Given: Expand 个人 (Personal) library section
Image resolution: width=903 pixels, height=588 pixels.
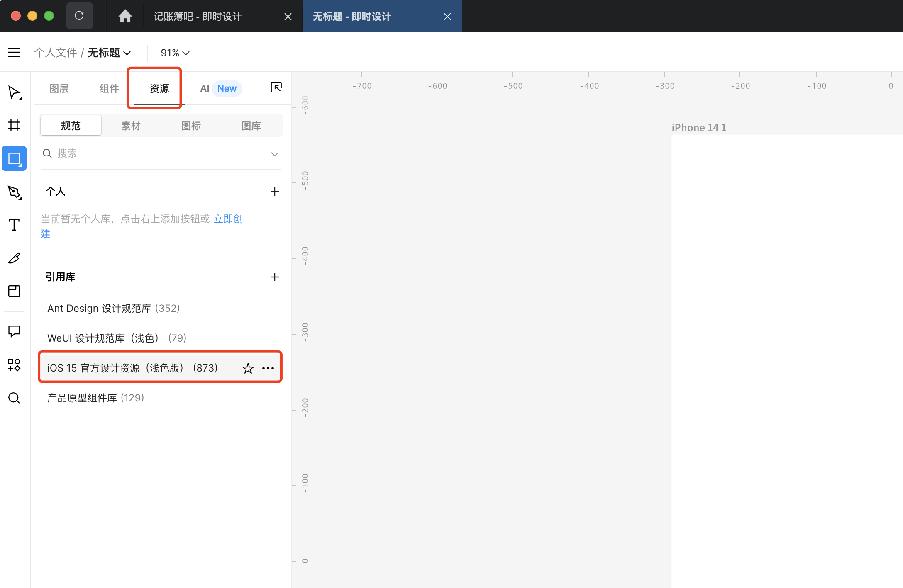Looking at the screenshot, I should pos(56,192).
